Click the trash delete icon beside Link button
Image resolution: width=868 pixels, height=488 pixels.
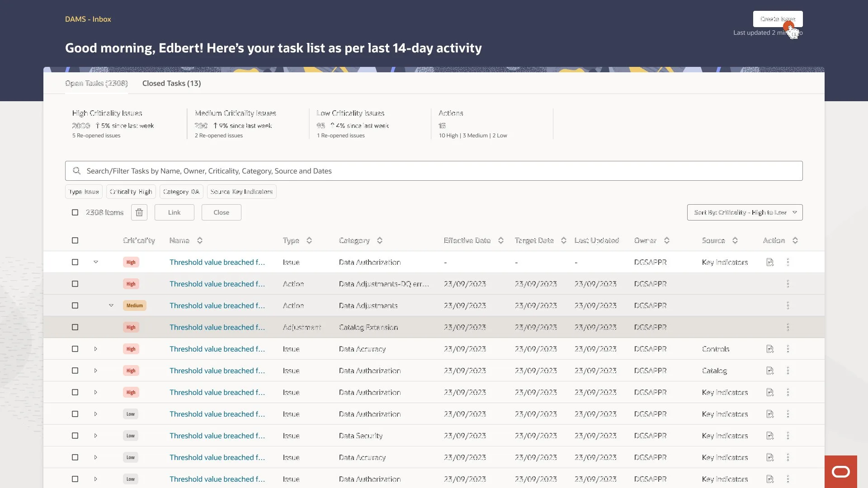point(139,212)
